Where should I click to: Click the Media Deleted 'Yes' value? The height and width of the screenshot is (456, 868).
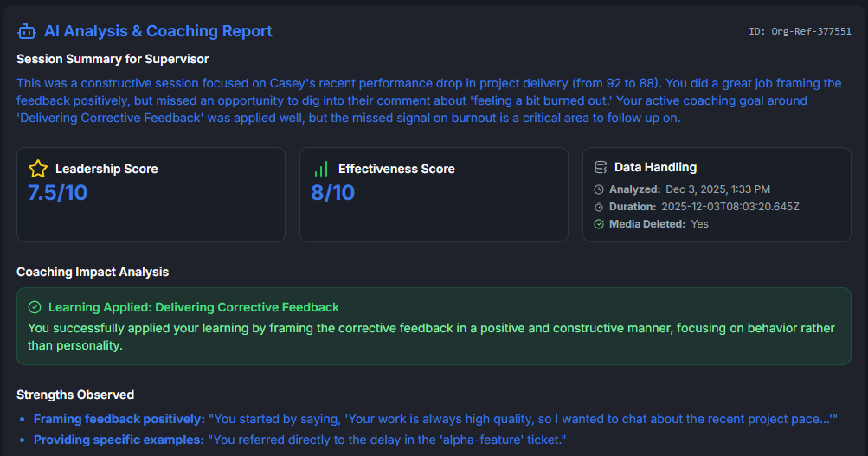pyautogui.click(x=700, y=224)
